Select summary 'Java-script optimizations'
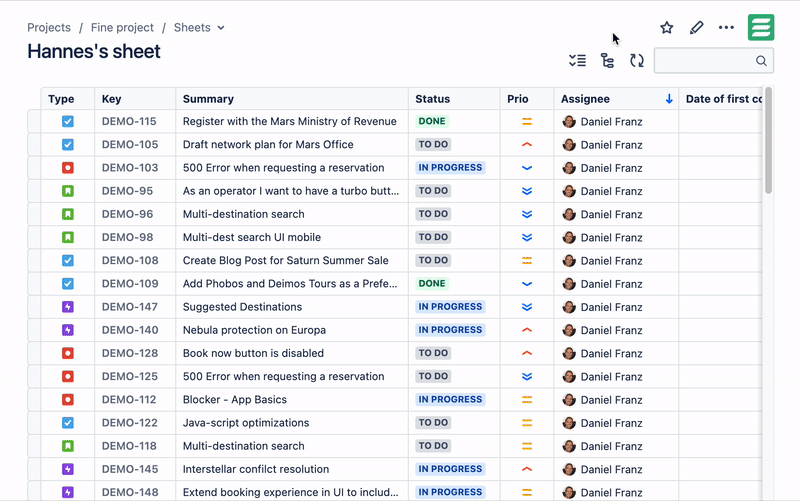Image resolution: width=800 pixels, height=501 pixels. point(246,422)
